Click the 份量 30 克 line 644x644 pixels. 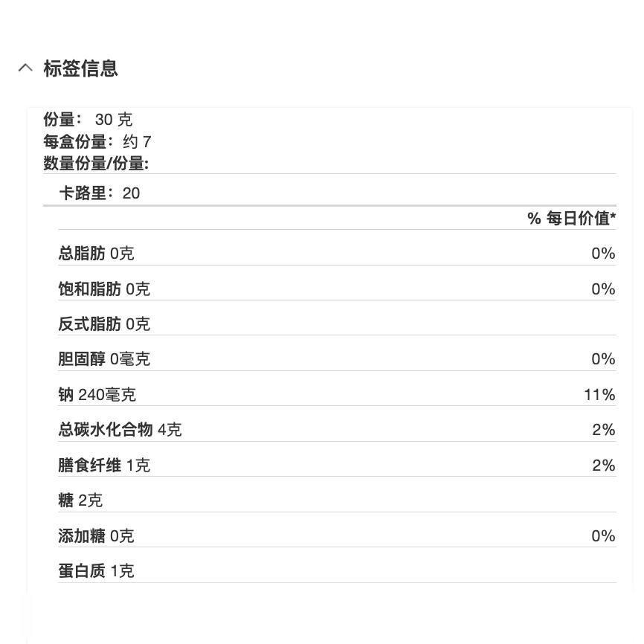coord(88,120)
